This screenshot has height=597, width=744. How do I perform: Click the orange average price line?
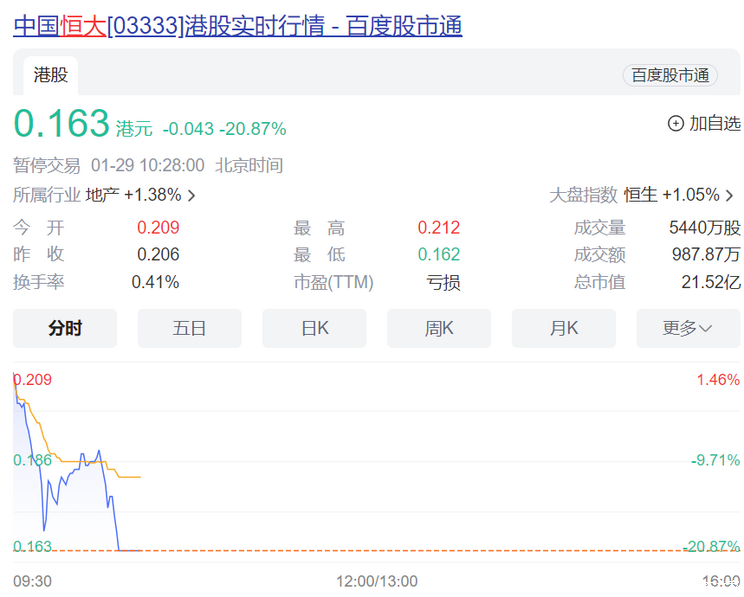130,477
